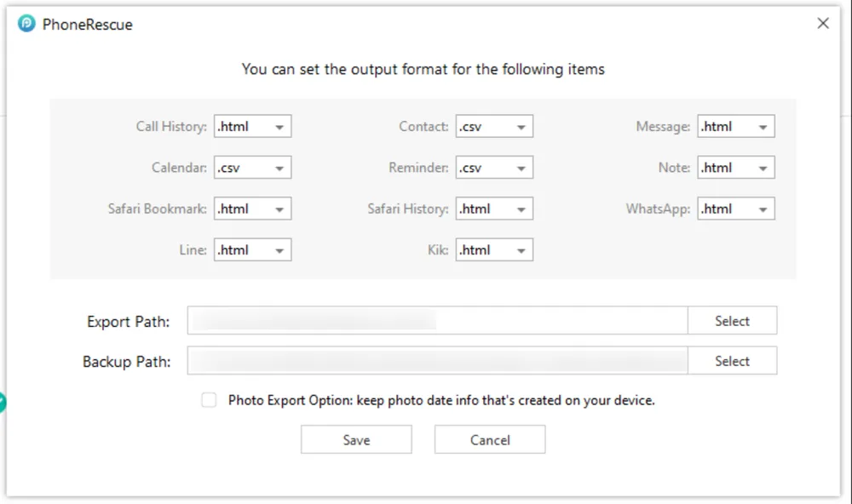Click the Safari Bookmark label
This screenshot has height=504, width=852.
[x=157, y=209]
